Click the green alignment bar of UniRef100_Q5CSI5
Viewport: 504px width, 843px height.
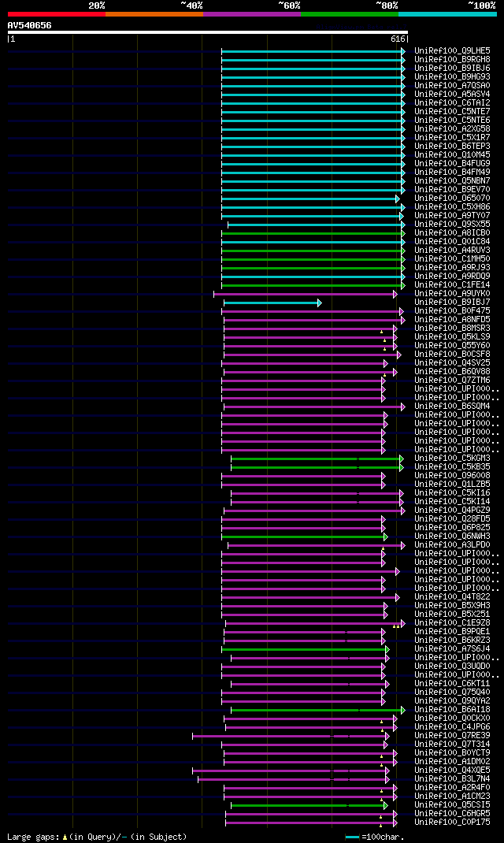(x=309, y=806)
